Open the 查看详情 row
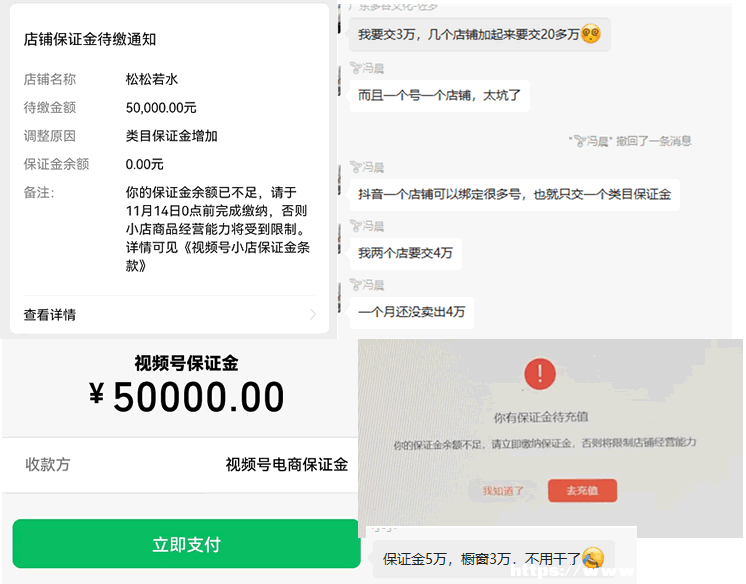The image size is (746, 584). (169, 314)
